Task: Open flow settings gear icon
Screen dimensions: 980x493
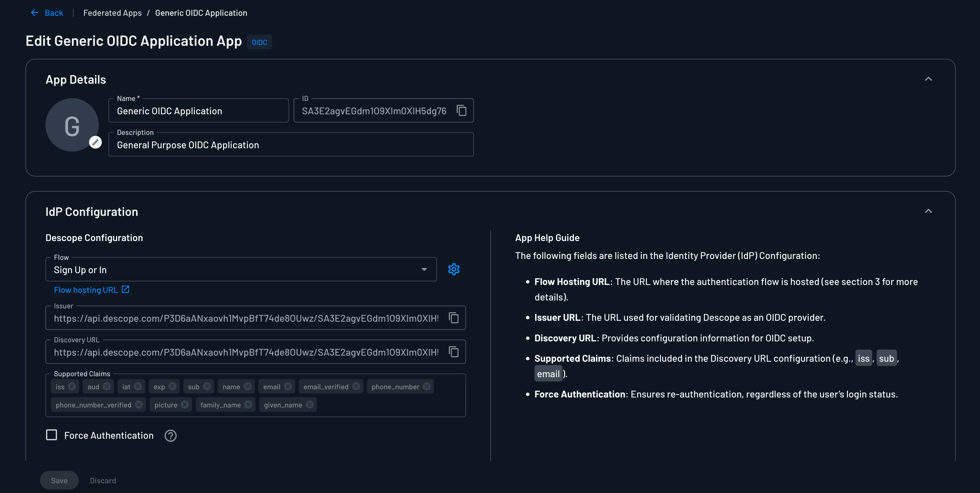Action: point(454,270)
